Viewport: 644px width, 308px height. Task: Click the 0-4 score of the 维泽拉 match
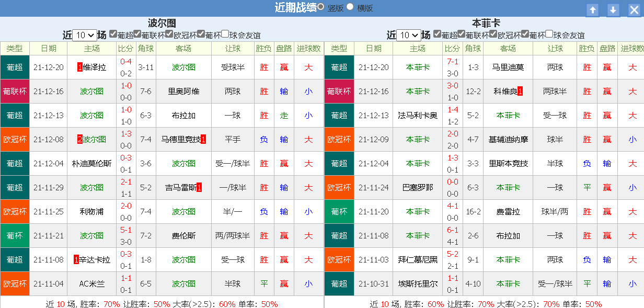click(126, 62)
